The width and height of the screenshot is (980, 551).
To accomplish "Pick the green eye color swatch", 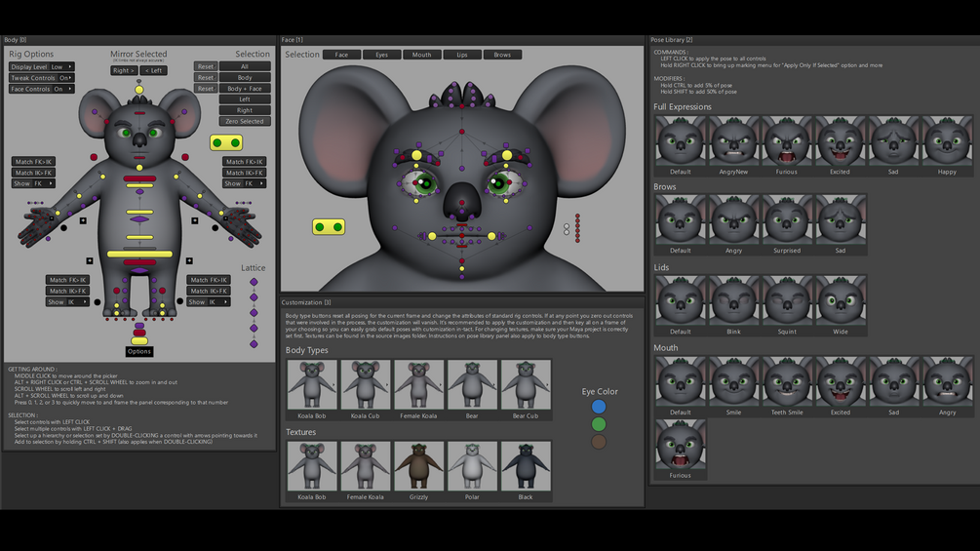I will point(599,424).
